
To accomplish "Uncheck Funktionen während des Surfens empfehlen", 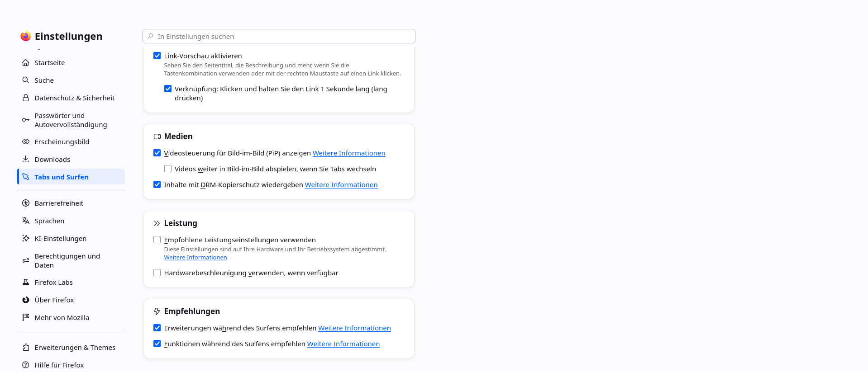I will point(157,344).
